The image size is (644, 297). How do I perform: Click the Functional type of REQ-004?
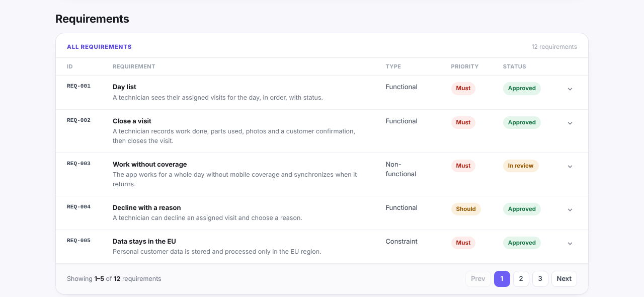(401, 208)
